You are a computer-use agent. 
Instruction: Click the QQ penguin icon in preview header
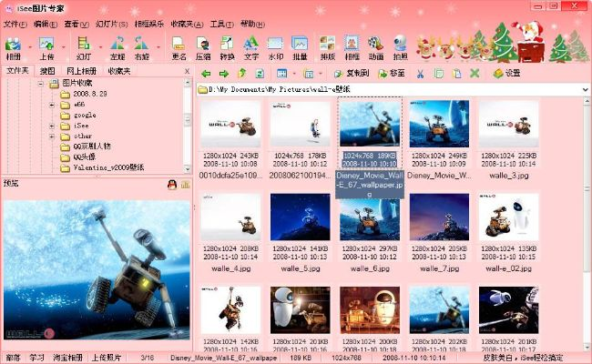172,185
